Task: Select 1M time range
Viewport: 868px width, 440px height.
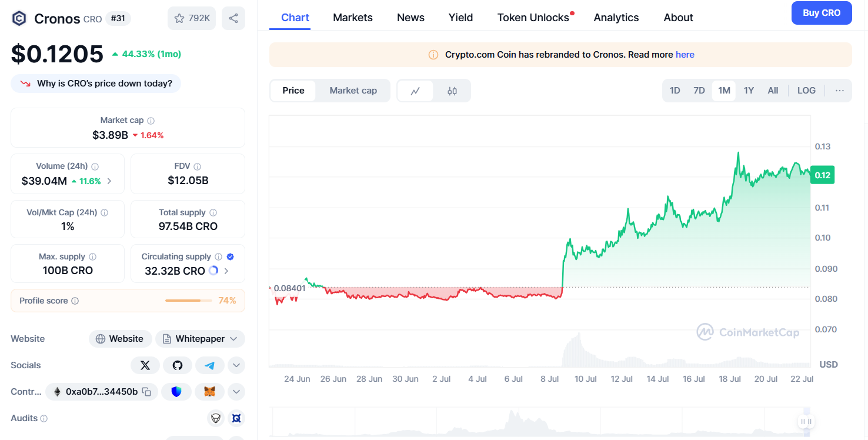Action: click(x=724, y=91)
